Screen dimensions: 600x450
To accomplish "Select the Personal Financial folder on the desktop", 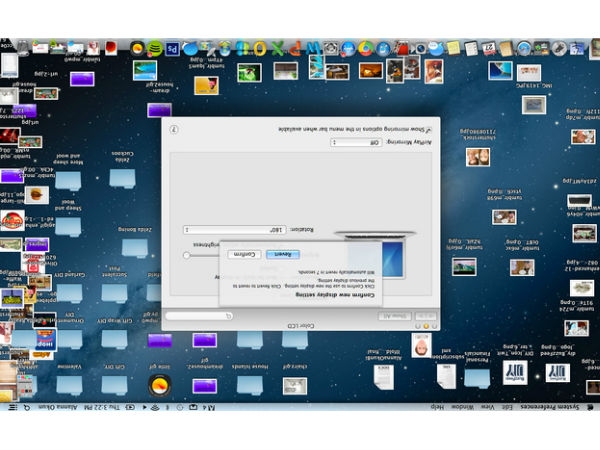I will pos(477,378).
